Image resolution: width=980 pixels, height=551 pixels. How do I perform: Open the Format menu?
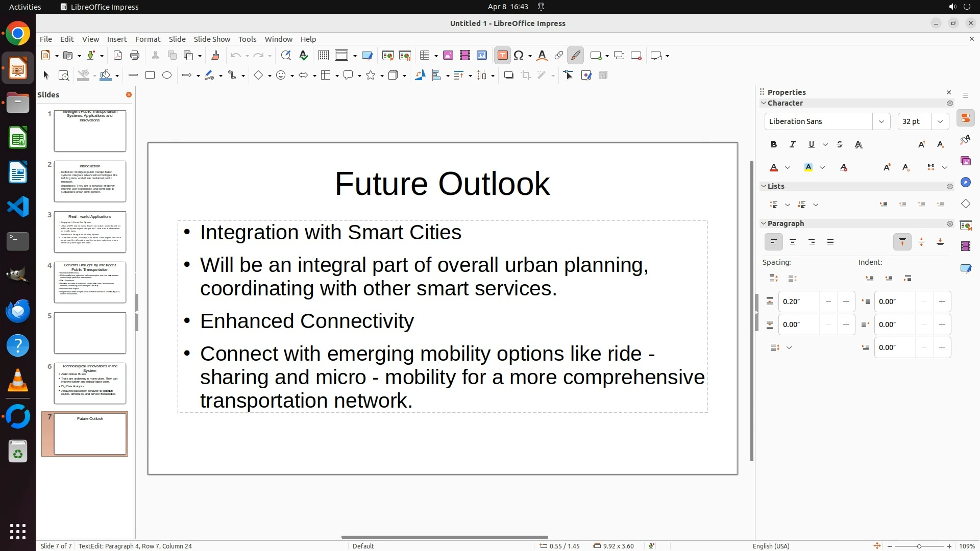148,39
